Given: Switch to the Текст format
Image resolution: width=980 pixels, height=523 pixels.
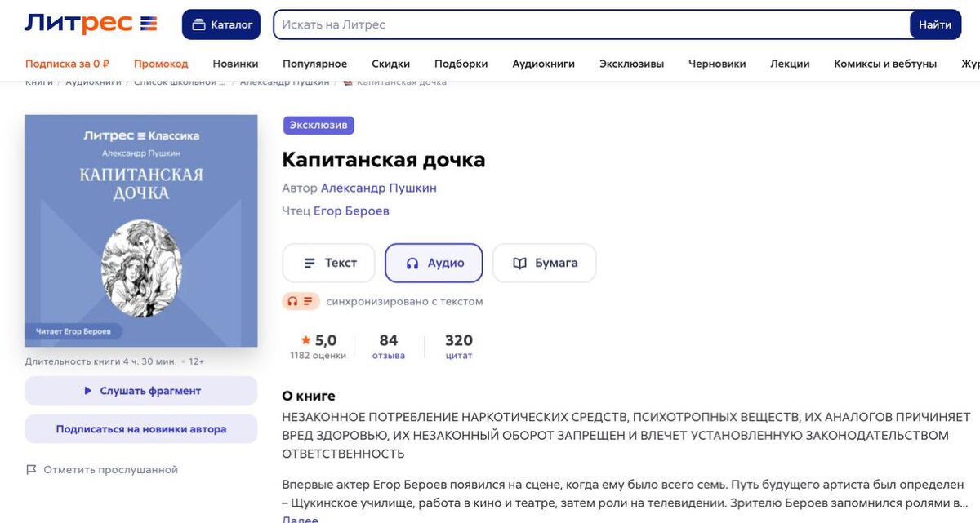Looking at the screenshot, I should coord(328,263).
